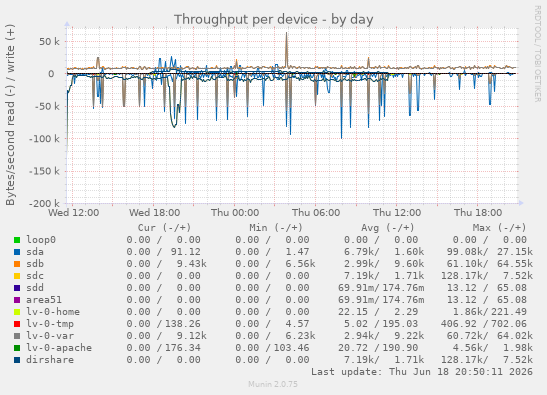Click lv-0-var current write value 9.12k
The image size is (547, 395).
coord(192,335)
